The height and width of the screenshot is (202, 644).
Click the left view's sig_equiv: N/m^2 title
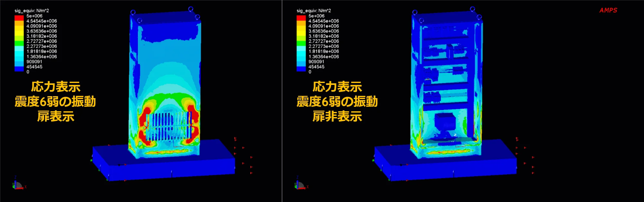coord(32,11)
